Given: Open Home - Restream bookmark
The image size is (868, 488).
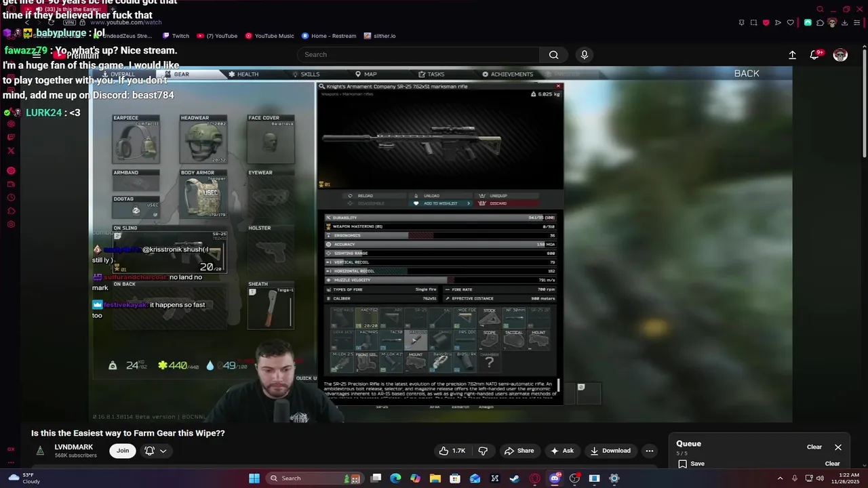Looking at the screenshot, I should click(x=329, y=36).
